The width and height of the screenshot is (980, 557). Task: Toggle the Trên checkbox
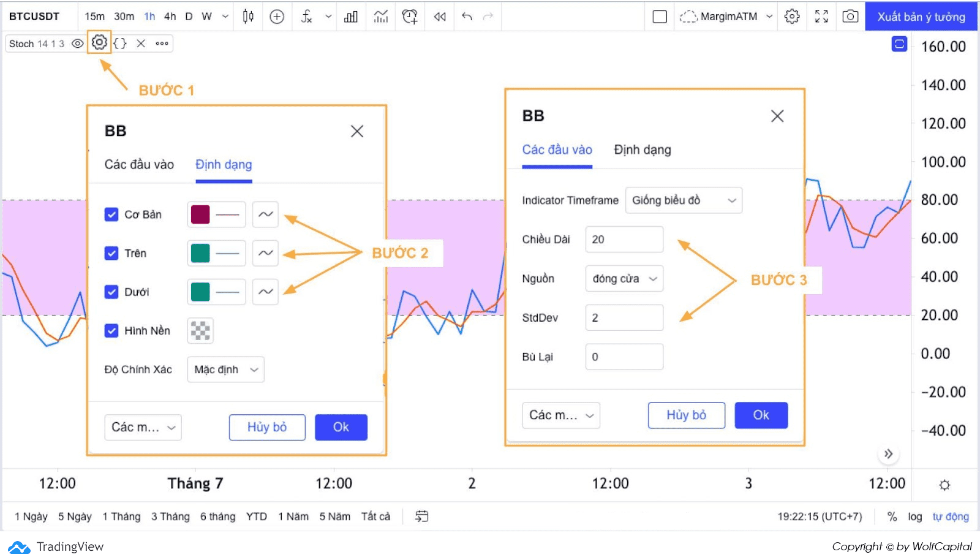(111, 253)
